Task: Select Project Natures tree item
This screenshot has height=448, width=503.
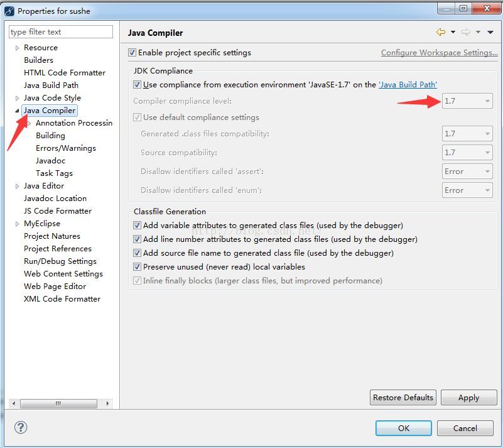Action: point(52,236)
